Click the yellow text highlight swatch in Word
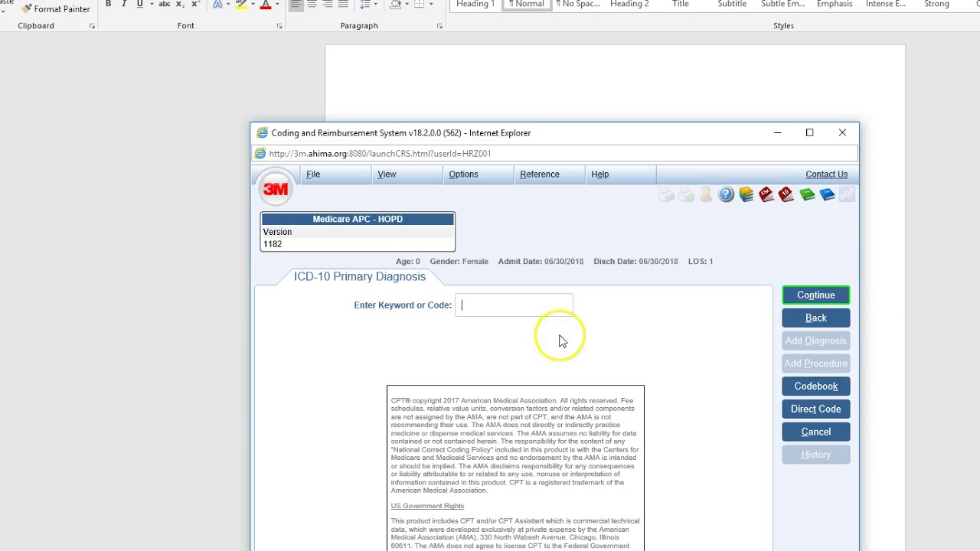 (241, 5)
